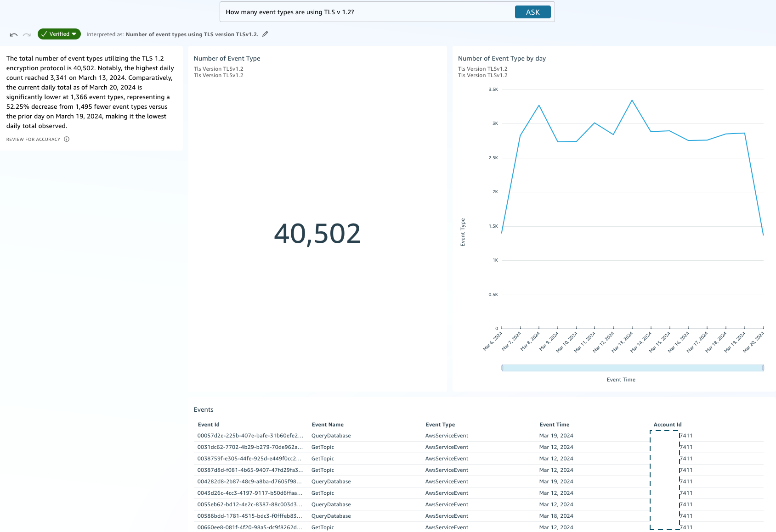The image size is (776, 532).
Task: Click QueryDatabase in the 00057d2e event row
Action: click(x=331, y=436)
